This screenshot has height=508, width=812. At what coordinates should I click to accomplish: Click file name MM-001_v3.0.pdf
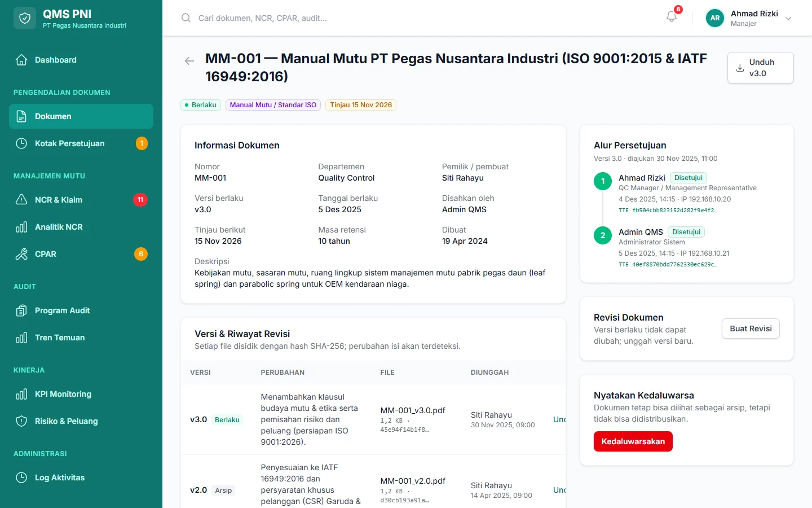click(413, 410)
